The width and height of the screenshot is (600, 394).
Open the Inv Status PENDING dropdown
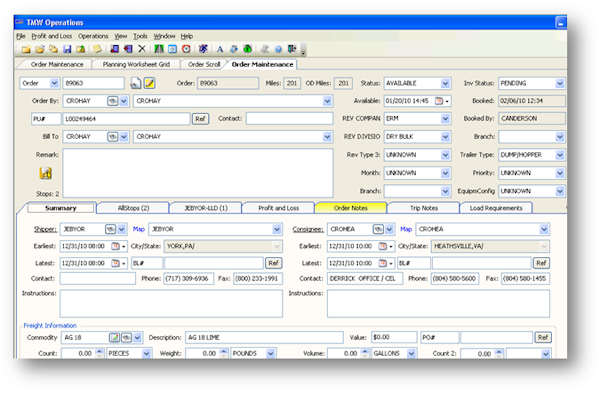[560, 83]
